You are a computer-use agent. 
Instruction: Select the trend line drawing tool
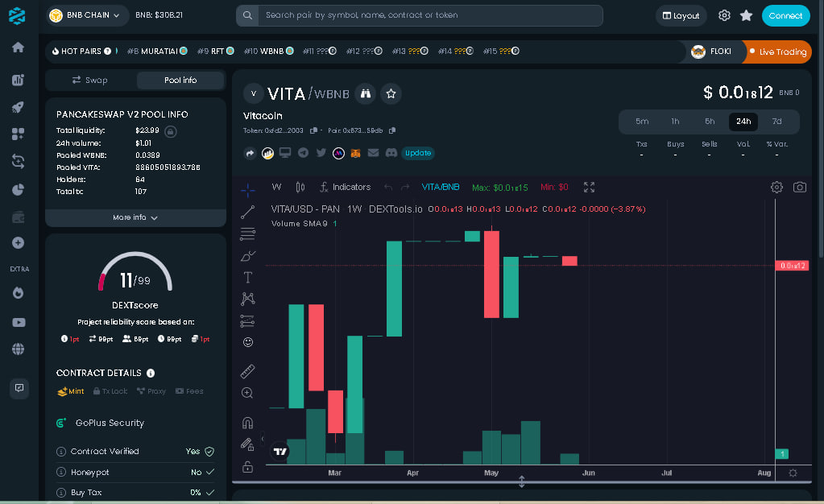pos(247,212)
